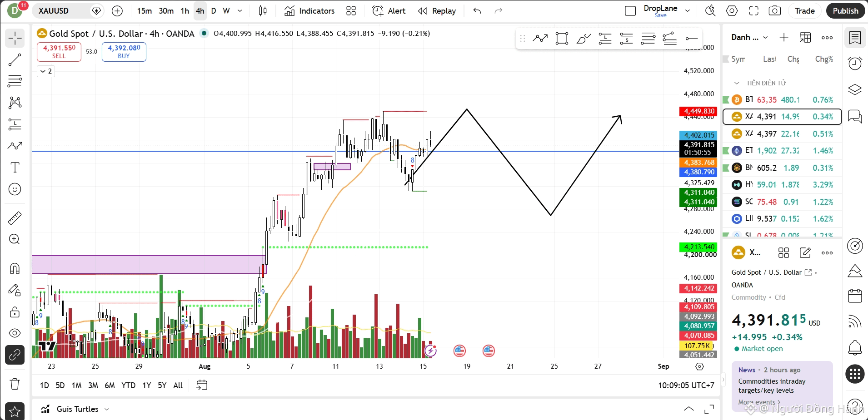868x420 pixels.
Task: Click the 4,391.550 SELL button
Action: click(x=59, y=52)
